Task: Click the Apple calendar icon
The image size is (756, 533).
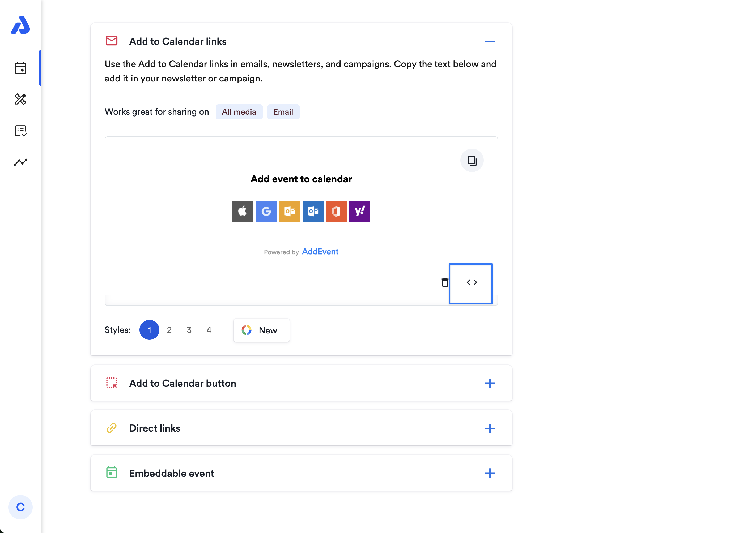Action: tap(243, 211)
